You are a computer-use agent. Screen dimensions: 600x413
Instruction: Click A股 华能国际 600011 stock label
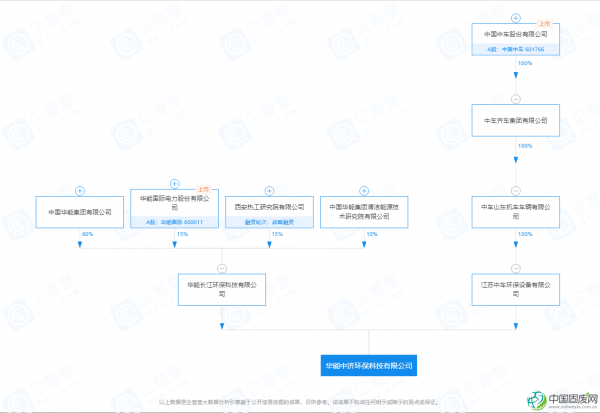pos(175,222)
